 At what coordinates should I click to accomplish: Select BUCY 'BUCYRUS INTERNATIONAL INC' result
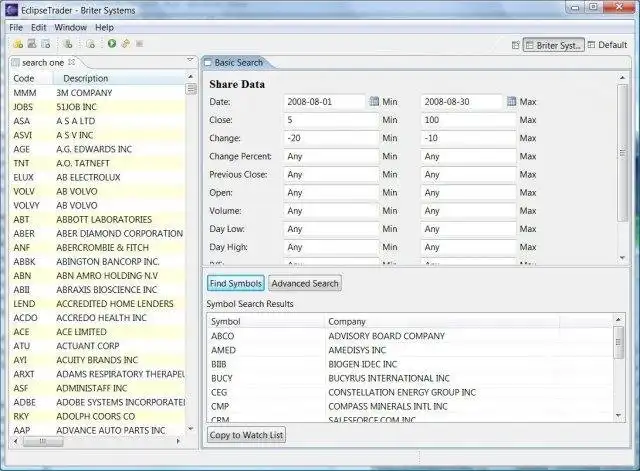pos(410,378)
